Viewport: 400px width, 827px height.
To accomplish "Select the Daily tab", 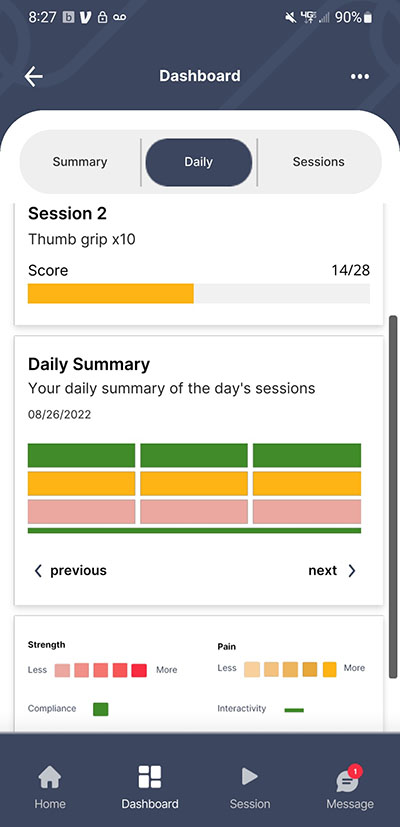I will coord(198,162).
